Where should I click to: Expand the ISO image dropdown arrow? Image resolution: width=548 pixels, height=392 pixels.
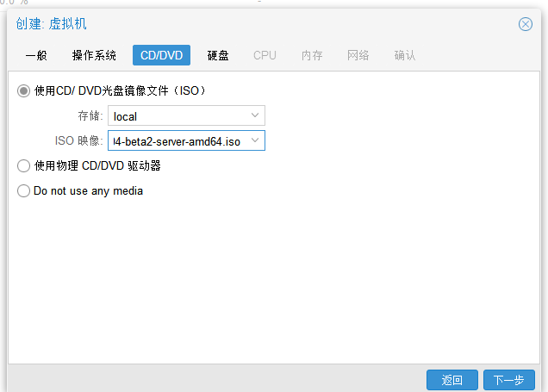tap(255, 140)
